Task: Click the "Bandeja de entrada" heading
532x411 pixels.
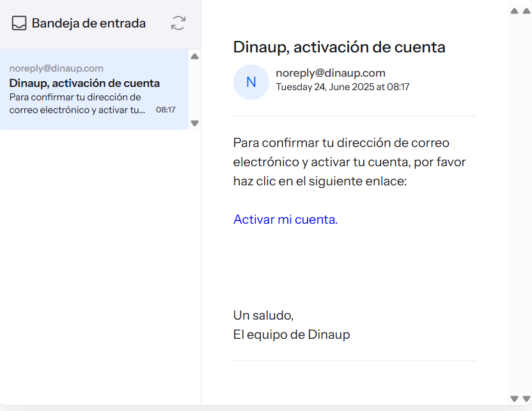Action: point(88,24)
